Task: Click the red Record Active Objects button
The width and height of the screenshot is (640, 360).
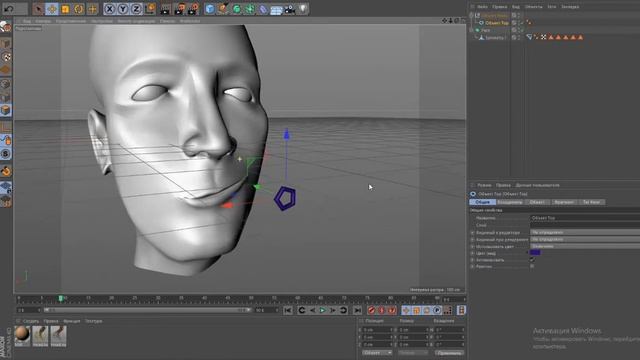Action: tap(371, 311)
